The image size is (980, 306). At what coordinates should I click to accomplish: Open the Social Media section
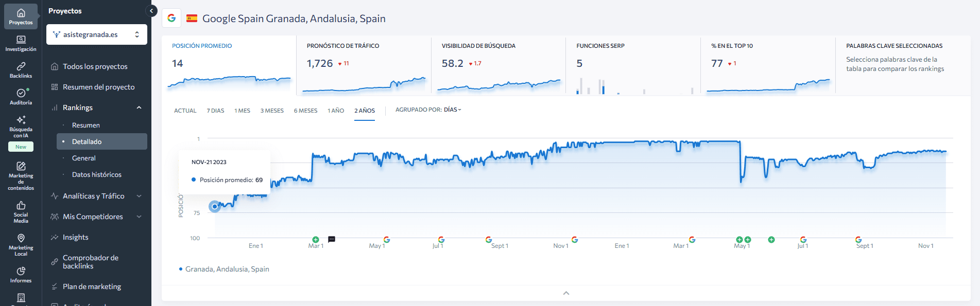[21, 211]
